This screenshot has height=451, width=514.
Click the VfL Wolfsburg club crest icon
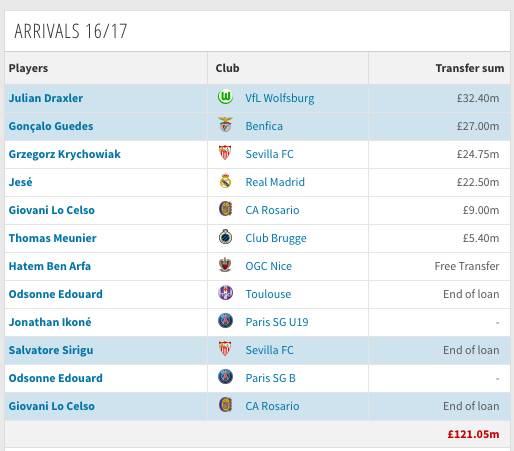coord(225,98)
